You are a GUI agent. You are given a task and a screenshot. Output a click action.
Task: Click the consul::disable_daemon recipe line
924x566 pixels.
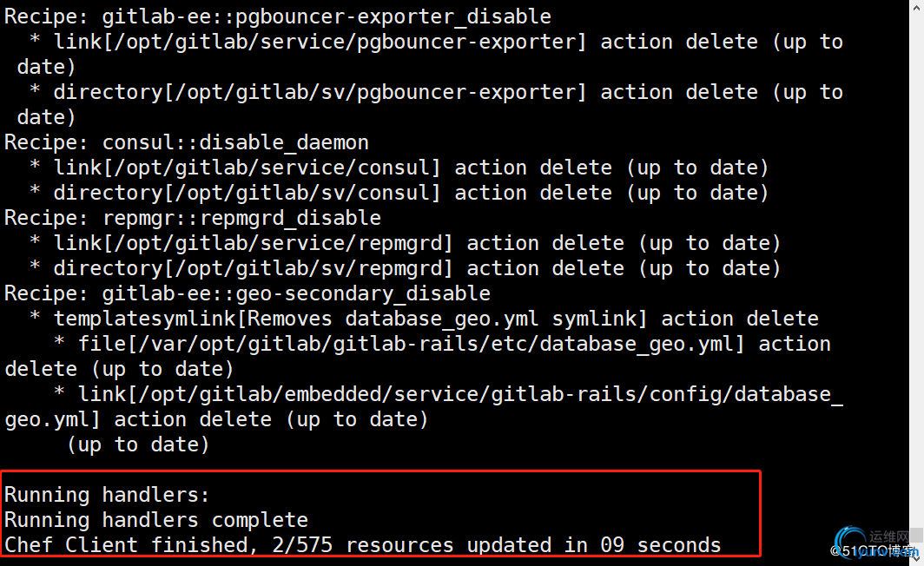tap(187, 142)
